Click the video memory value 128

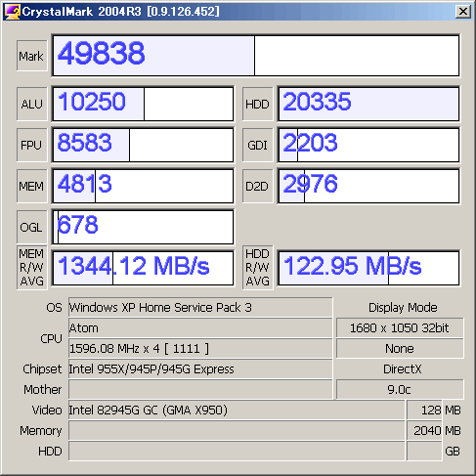[424, 410]
